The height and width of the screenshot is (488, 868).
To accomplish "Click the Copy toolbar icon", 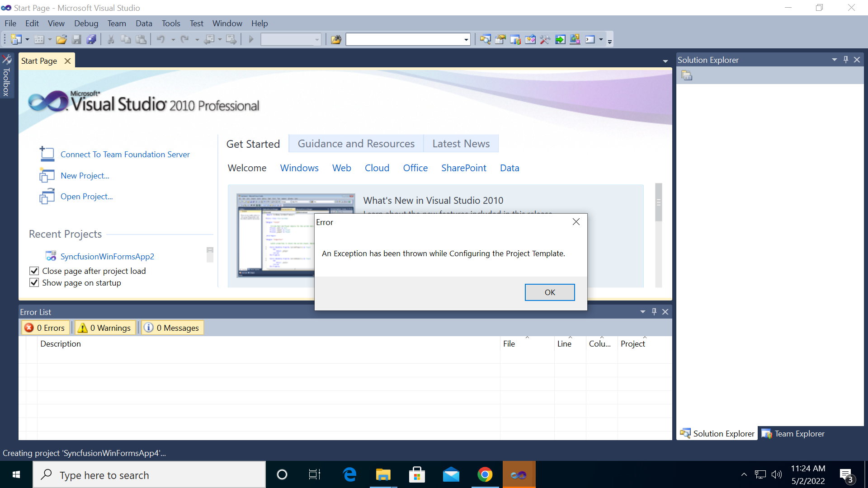I will [126, 40].
